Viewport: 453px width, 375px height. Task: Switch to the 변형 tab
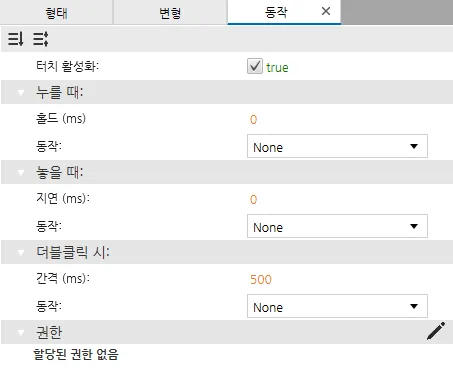tap(170, 13)
